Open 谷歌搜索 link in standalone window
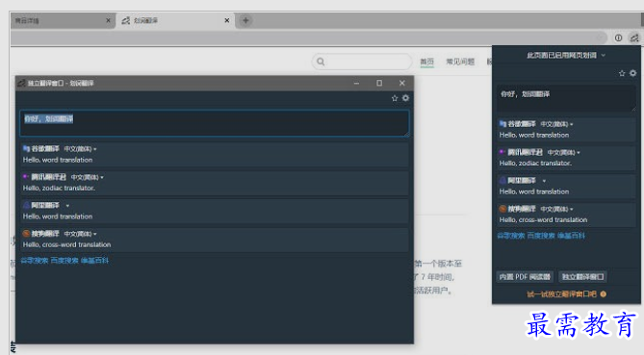 [x=35, y=261]
